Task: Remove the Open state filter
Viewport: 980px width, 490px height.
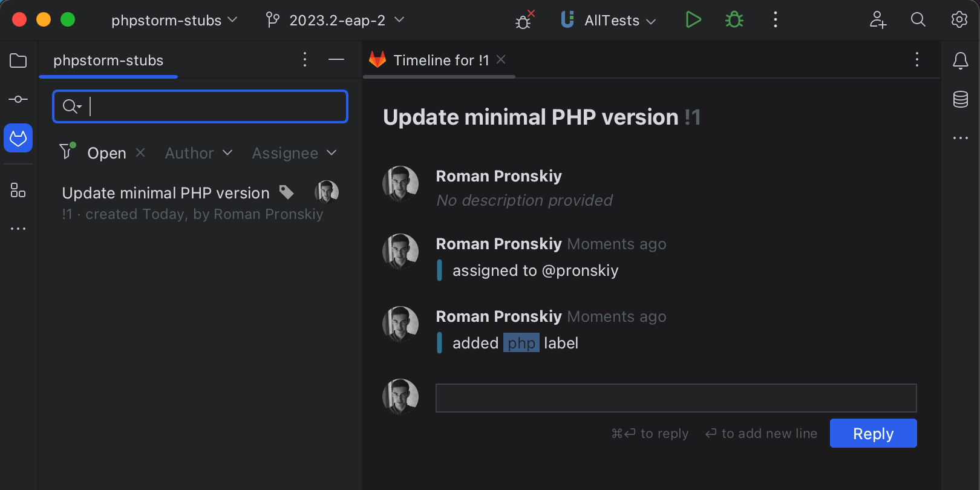Action: coord(140,152)
